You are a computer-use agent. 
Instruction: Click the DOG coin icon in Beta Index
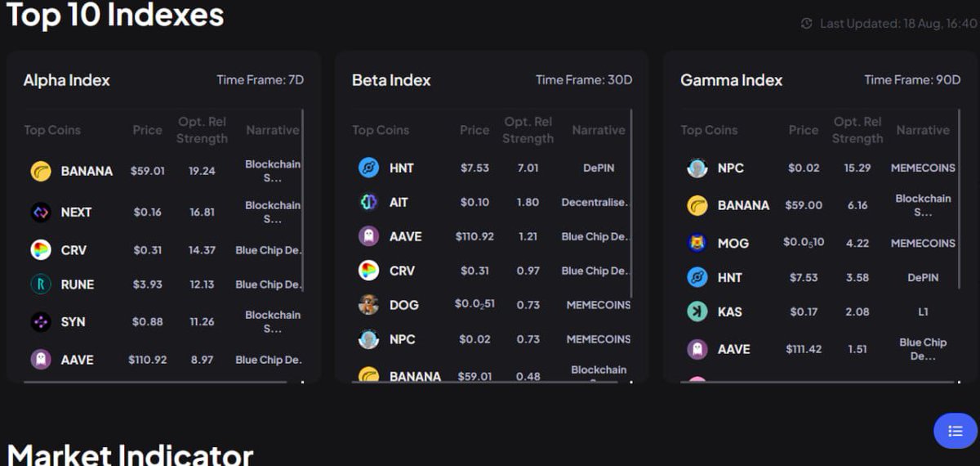point(369,305)
